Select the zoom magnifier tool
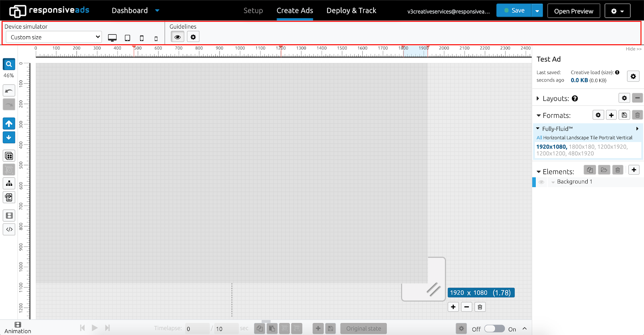Image resolution: width=644 pixels, height=335 pixels. 9,64
